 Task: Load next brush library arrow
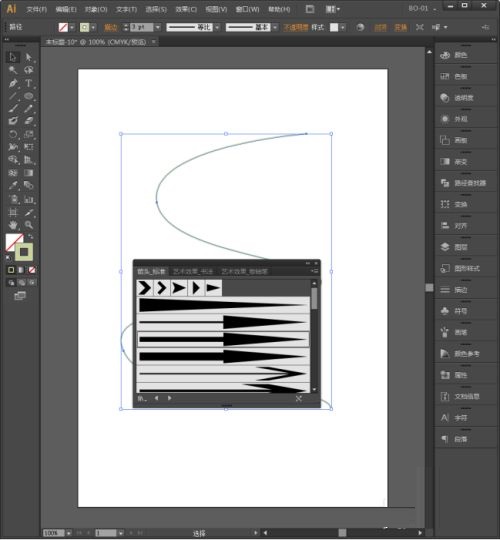[x=169, y=398]
